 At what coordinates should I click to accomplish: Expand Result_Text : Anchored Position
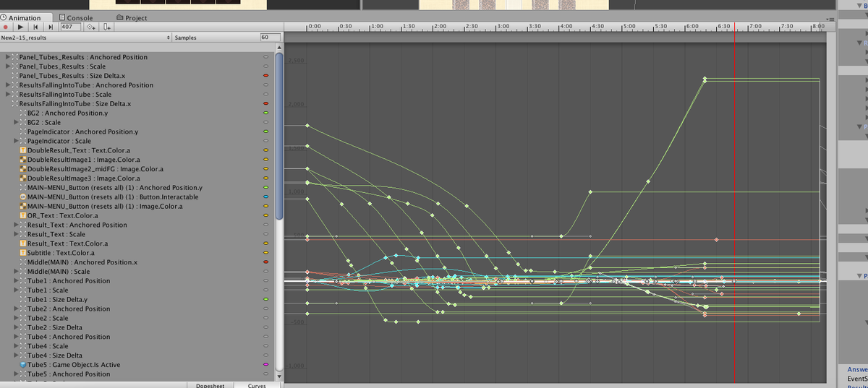[16, 225]
